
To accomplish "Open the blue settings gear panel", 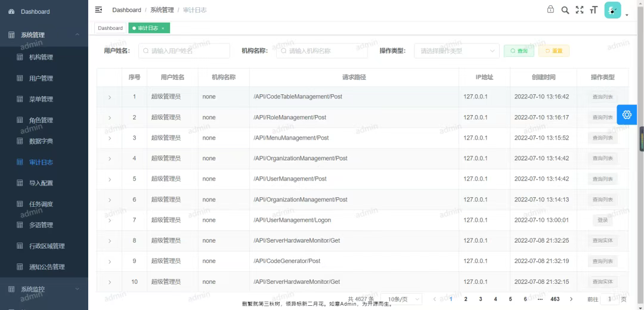I will point(627,114).
